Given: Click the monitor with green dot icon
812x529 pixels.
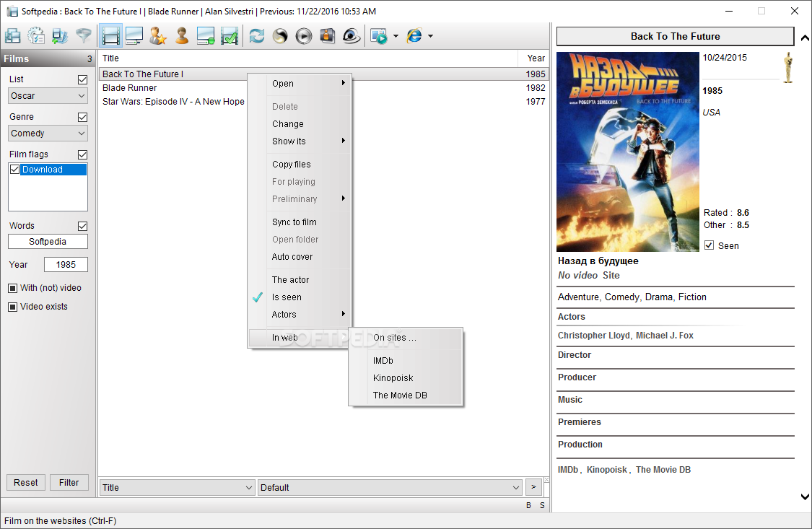Looking at the screenshot, I should tap(206, 35).
